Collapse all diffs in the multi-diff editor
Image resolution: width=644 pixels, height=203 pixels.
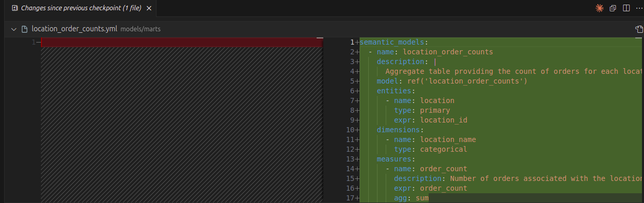613,8
